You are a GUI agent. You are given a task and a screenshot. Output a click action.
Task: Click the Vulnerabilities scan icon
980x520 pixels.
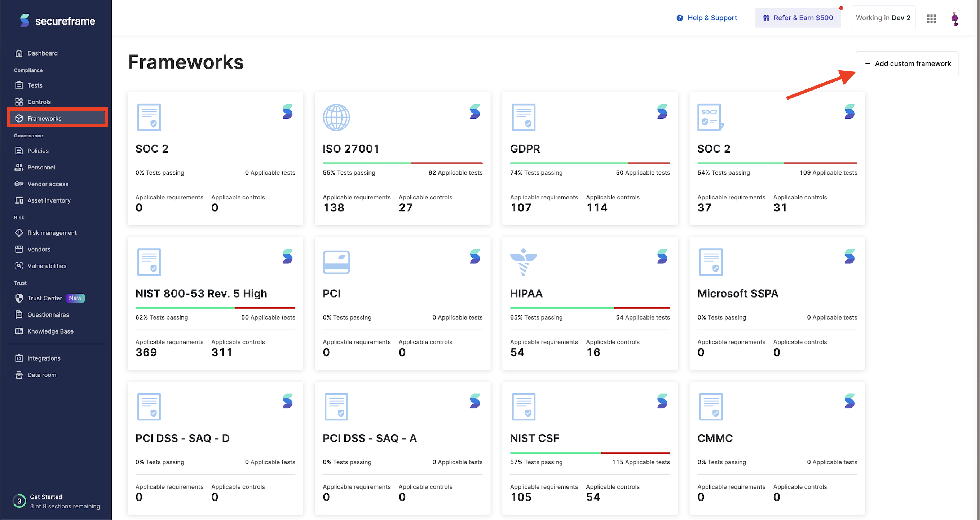(19, 266)
